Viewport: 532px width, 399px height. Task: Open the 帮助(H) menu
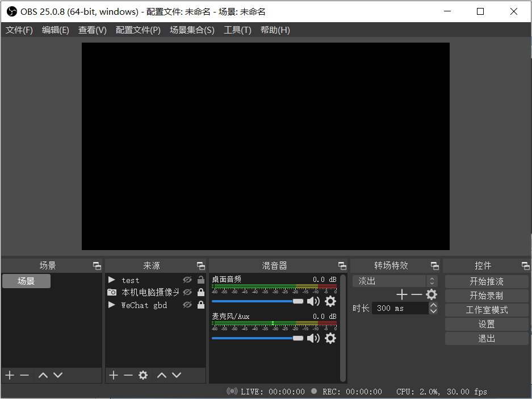(275, 30)
